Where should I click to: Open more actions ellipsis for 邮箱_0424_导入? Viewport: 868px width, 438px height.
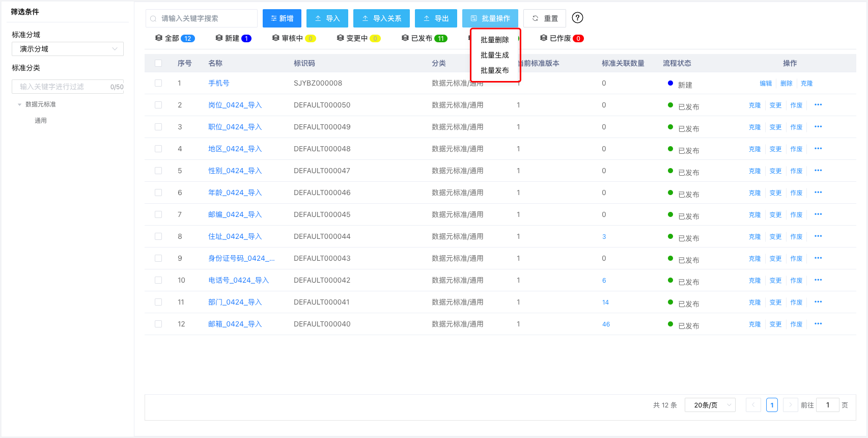[818, 324]
